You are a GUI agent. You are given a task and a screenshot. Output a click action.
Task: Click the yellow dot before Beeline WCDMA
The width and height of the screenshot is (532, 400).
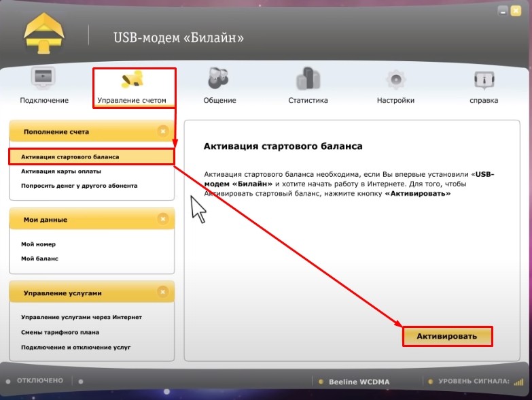(321, 382)
